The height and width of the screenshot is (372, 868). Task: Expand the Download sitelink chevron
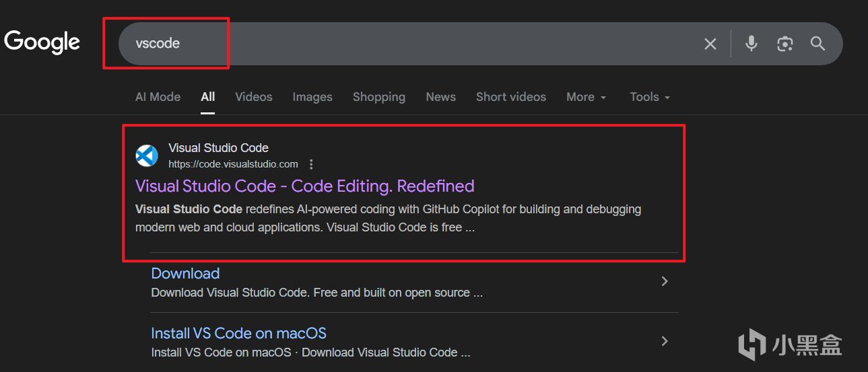coord(665,281)
